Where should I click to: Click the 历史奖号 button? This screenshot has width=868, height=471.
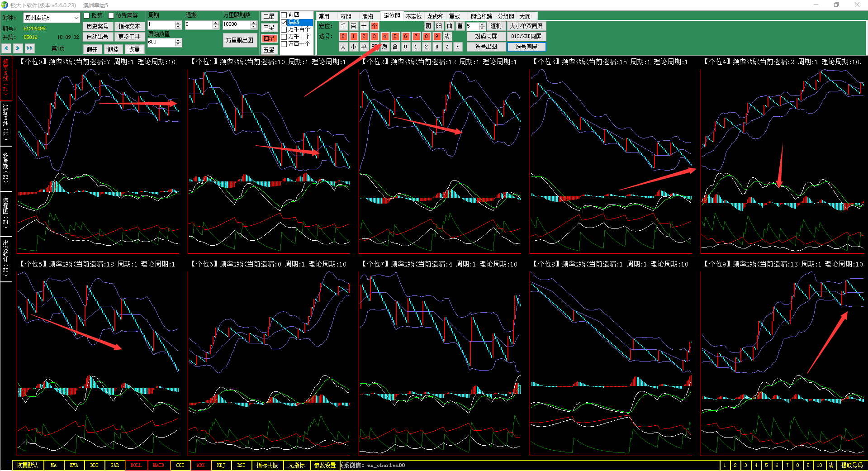pos(98,26)
